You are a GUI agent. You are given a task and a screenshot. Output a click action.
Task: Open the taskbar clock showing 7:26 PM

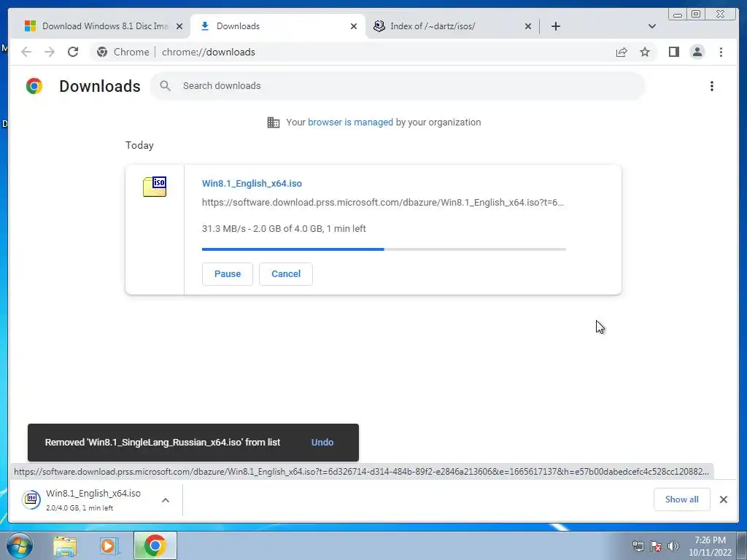point(710,546)
